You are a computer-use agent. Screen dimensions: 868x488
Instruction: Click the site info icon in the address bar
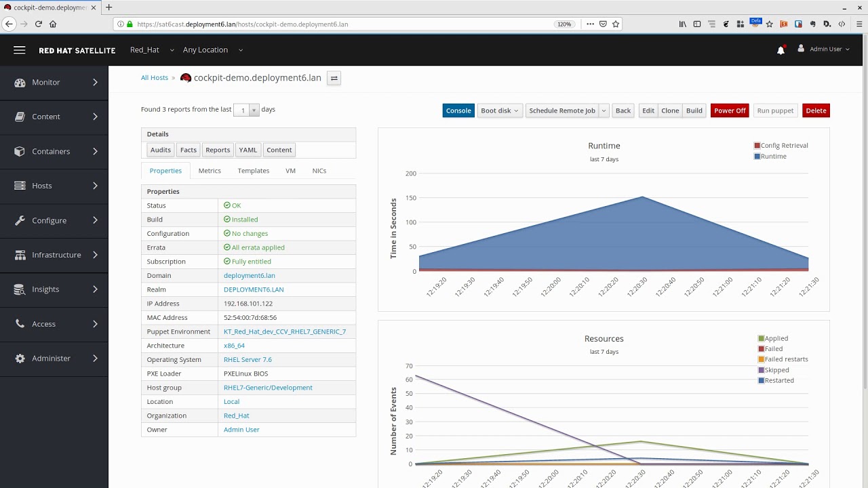click(121, 24)
